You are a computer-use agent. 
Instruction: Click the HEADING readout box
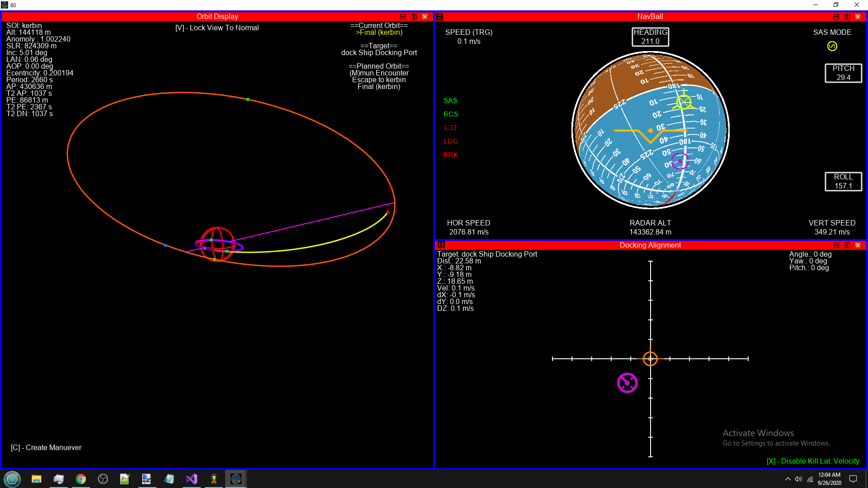[x=650, y=37]
